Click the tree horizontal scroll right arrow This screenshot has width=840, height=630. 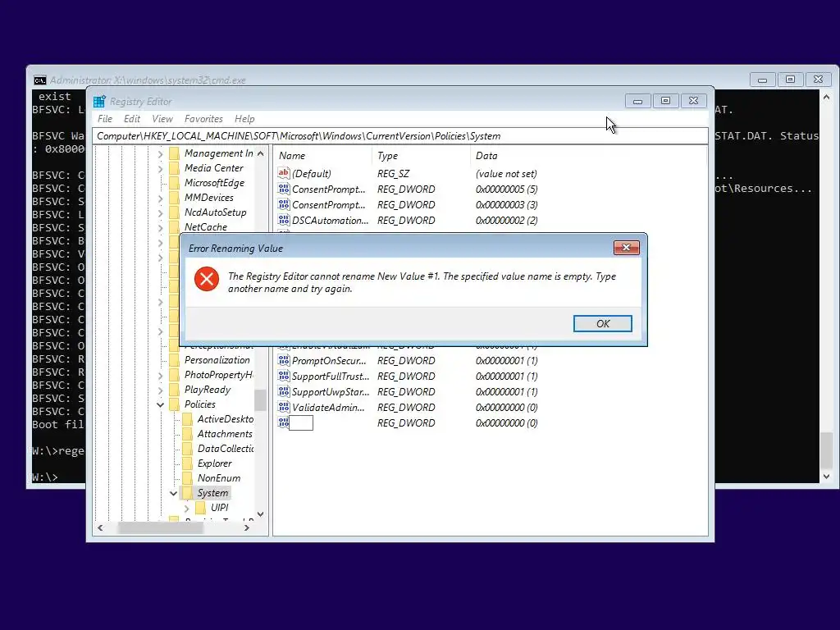pos(246,527)
